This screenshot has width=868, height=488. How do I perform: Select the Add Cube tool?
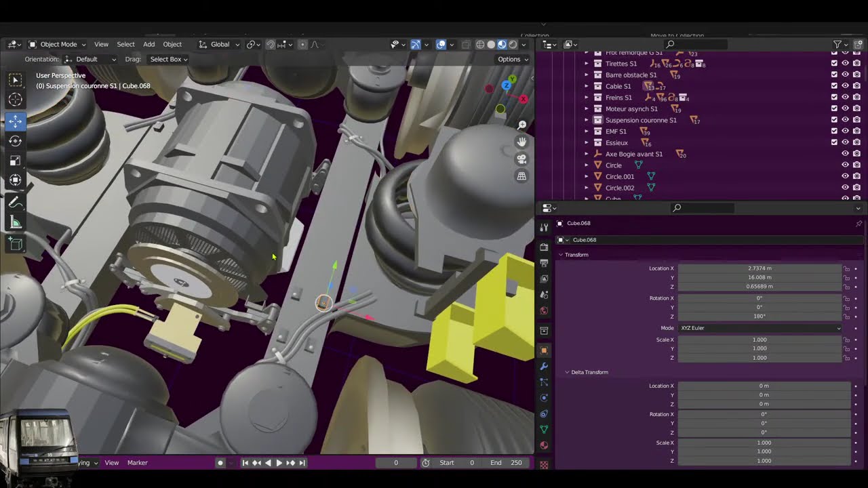point(15,244)
